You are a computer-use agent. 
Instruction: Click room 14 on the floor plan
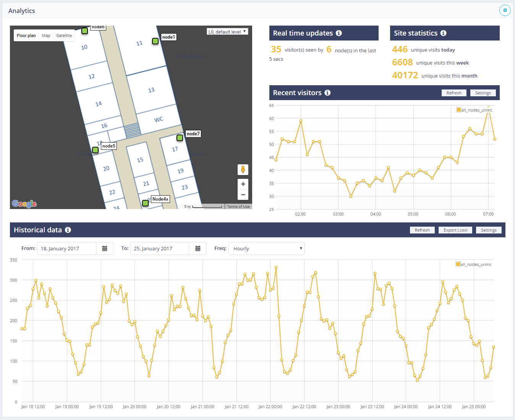[99, 104]
